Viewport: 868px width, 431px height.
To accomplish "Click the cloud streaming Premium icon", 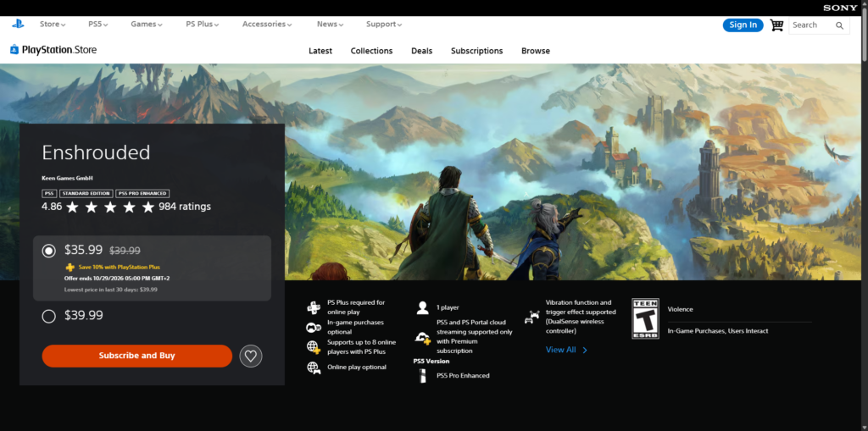I will 423,338.
